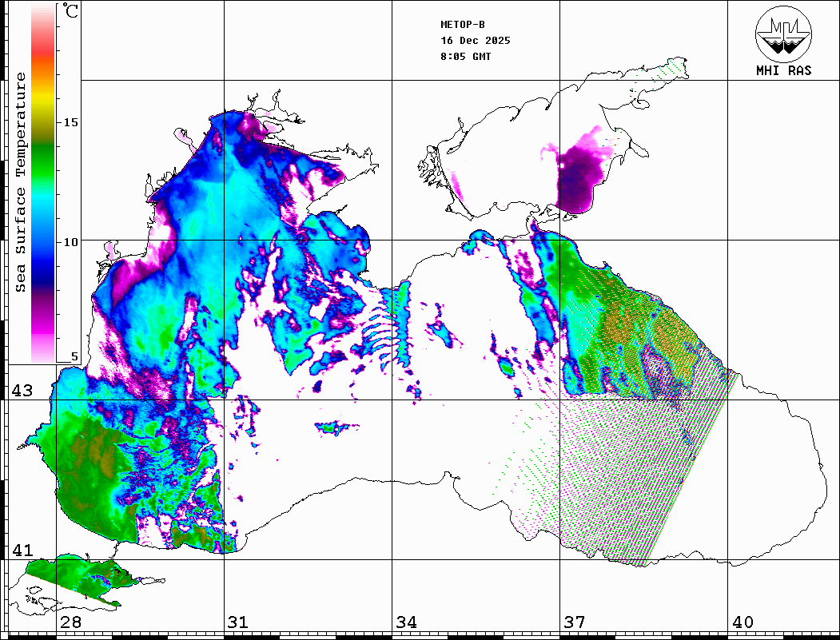Click the 15 mark on temperature scale

click(71, 122)
